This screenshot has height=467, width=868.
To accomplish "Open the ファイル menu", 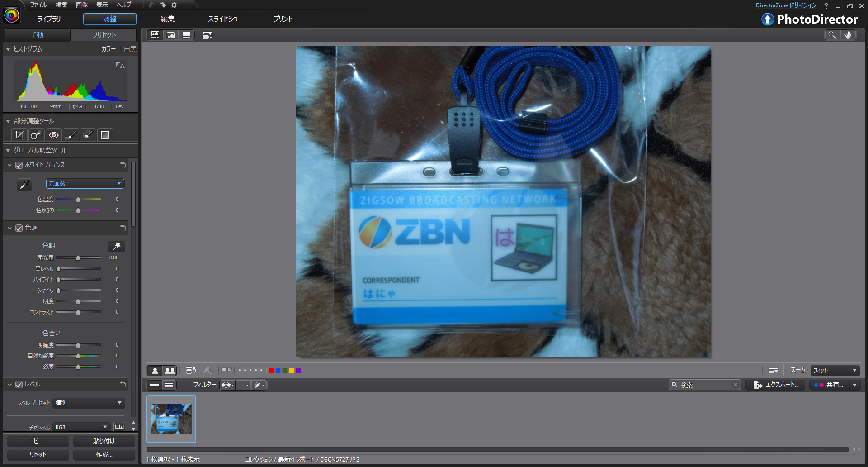I will 38,5.
